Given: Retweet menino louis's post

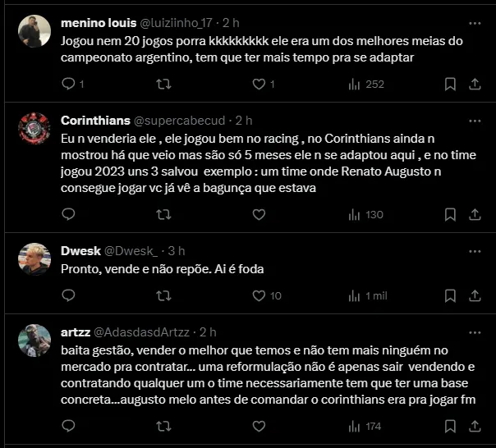Looking at the screenshot, I should (163, 84).
